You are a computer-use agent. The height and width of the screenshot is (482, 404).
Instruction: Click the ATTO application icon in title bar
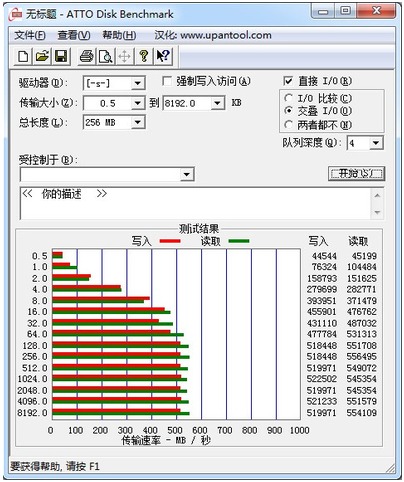click(16, 14)
